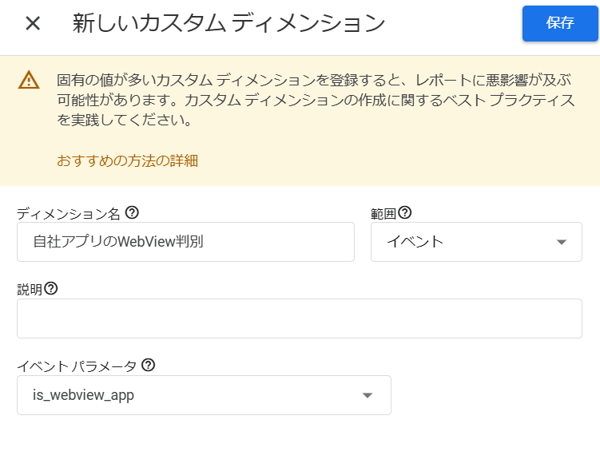Click the 新しいカスタム ディメンション title

click(228, 23)
